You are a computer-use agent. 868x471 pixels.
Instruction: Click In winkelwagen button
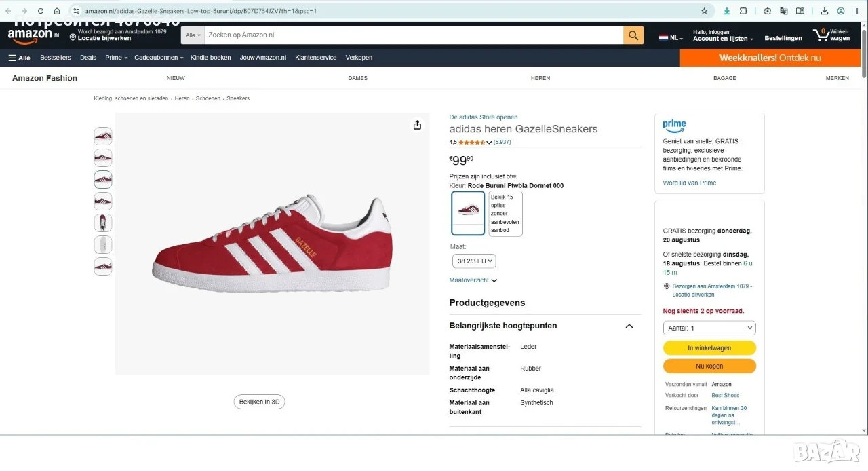pyautogui.click(x=709, y=348)
